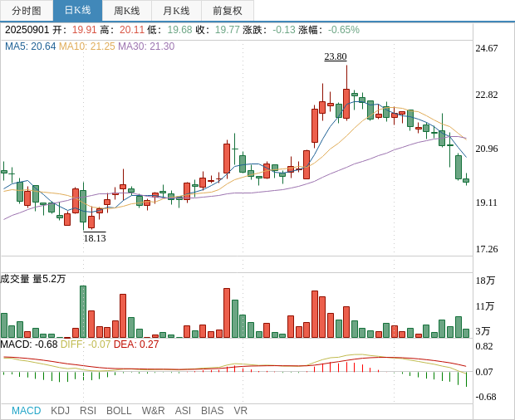Click the 0.07 MACD axis label
This screenshot has height=420, width=515.
[484, 372]
